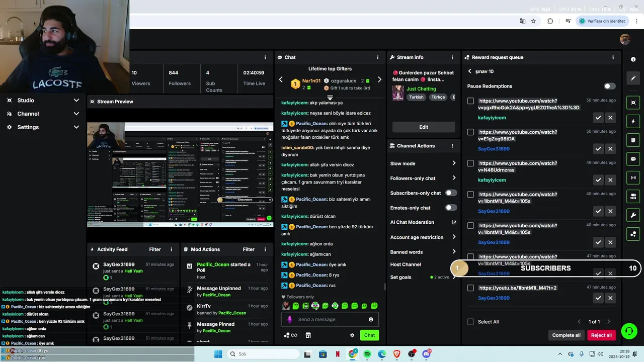644x362 pixels.
Task: Reject the N46Udrnzras reward request
Action: tap(610, 180)
